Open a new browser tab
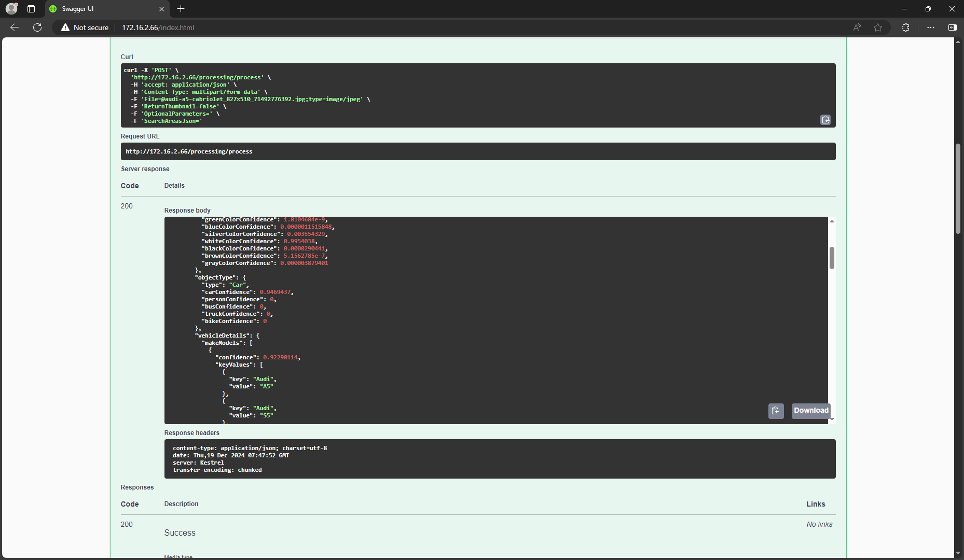This screenshot has width=964, height=560. pos(181,9)
